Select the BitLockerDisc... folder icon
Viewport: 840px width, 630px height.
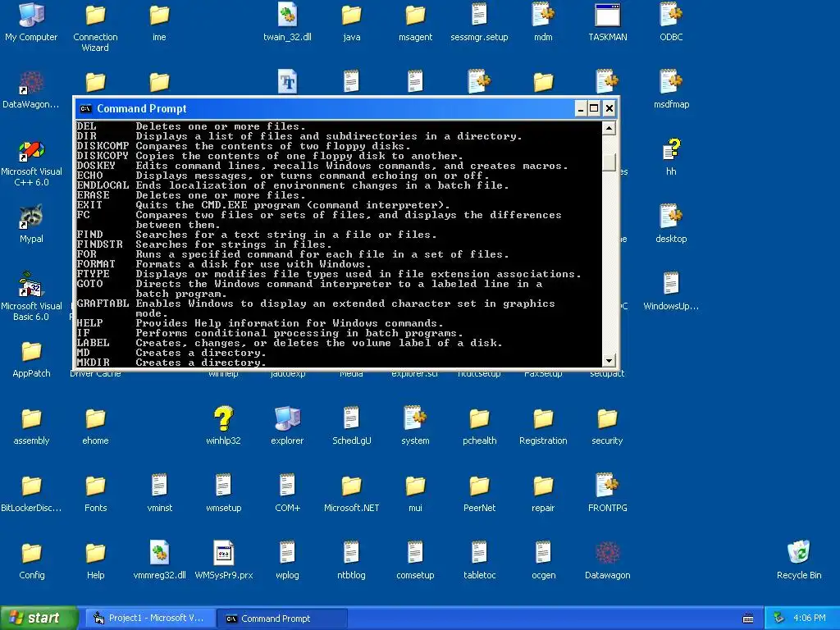point(31,486)
